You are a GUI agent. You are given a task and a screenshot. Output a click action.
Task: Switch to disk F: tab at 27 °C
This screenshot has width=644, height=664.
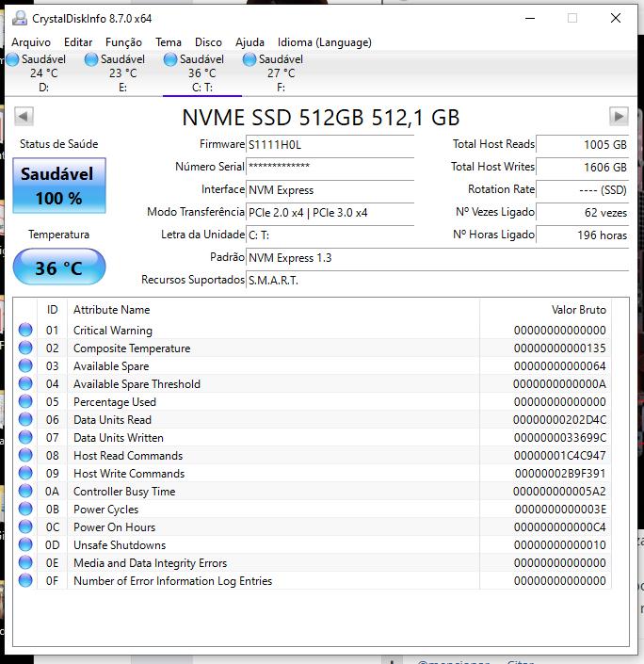tap(282, 73)
